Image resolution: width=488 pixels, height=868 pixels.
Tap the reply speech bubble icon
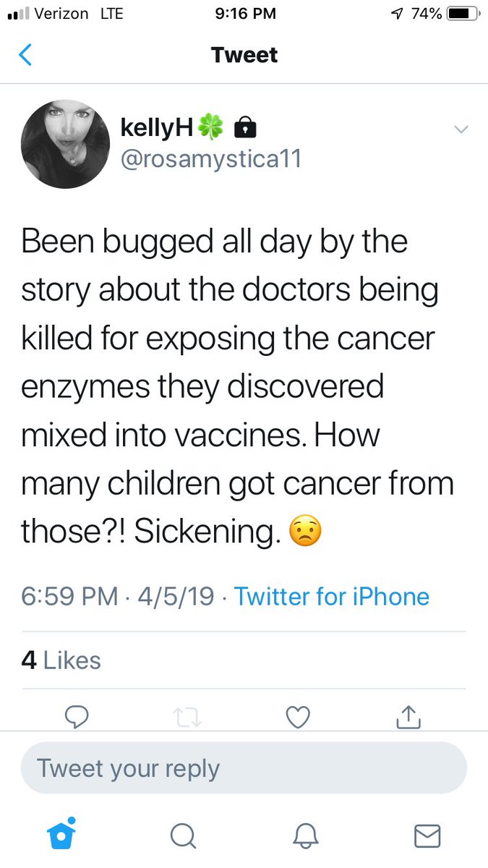(76, 716)
